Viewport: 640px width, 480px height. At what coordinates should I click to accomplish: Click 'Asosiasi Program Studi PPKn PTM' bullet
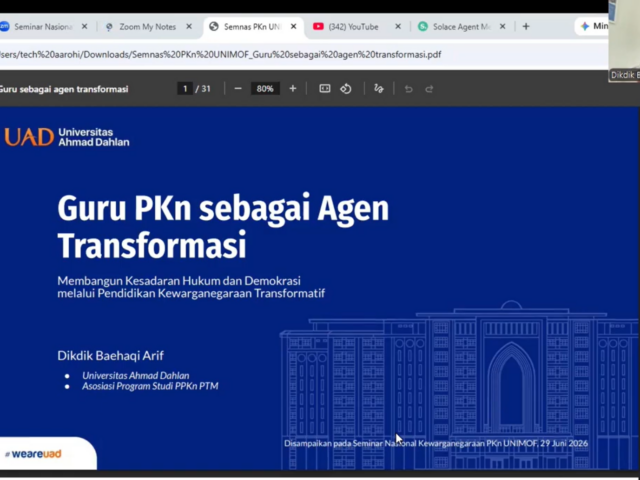(x=150, y=386)
